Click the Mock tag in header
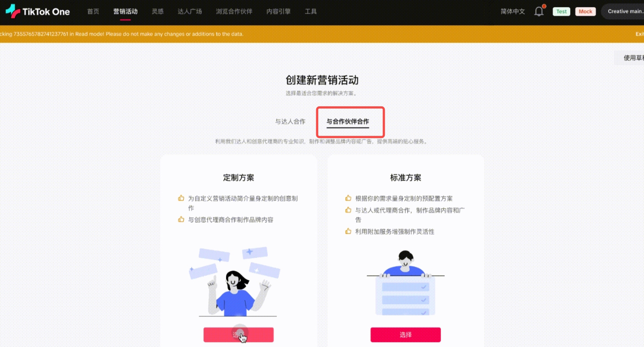The image size is (644, 347). pos(585,11)
